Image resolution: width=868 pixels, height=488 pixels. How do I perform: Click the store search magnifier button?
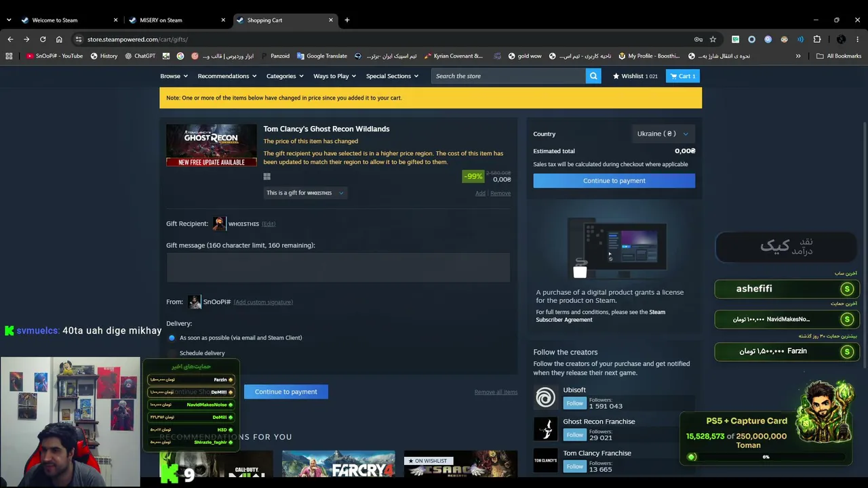click(x=593, y=76)
